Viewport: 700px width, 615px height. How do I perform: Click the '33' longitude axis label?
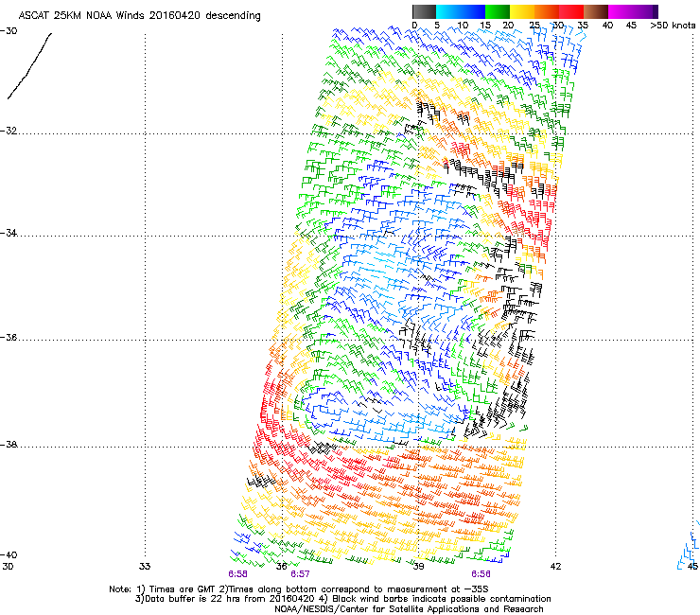click(145, 567)
